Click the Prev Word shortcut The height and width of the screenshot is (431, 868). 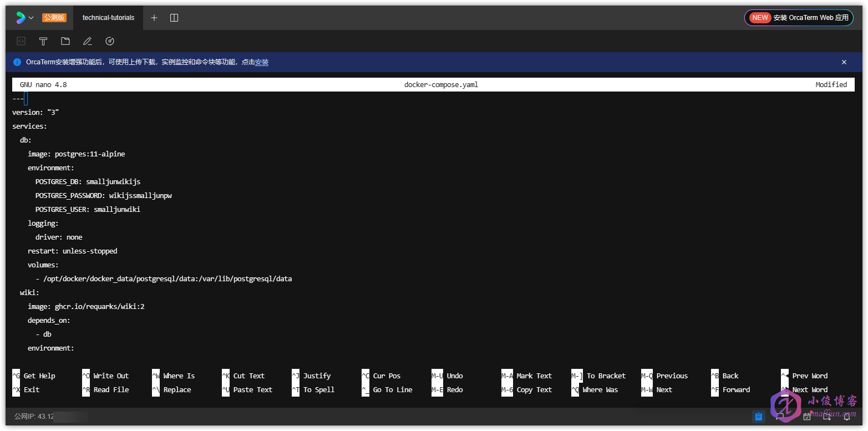click(x=810, y=376)
